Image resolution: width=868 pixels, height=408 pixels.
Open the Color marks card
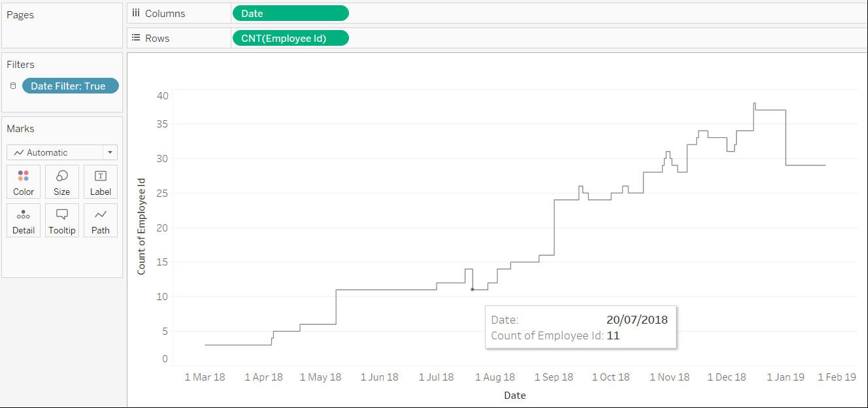(x=24, y=182)
